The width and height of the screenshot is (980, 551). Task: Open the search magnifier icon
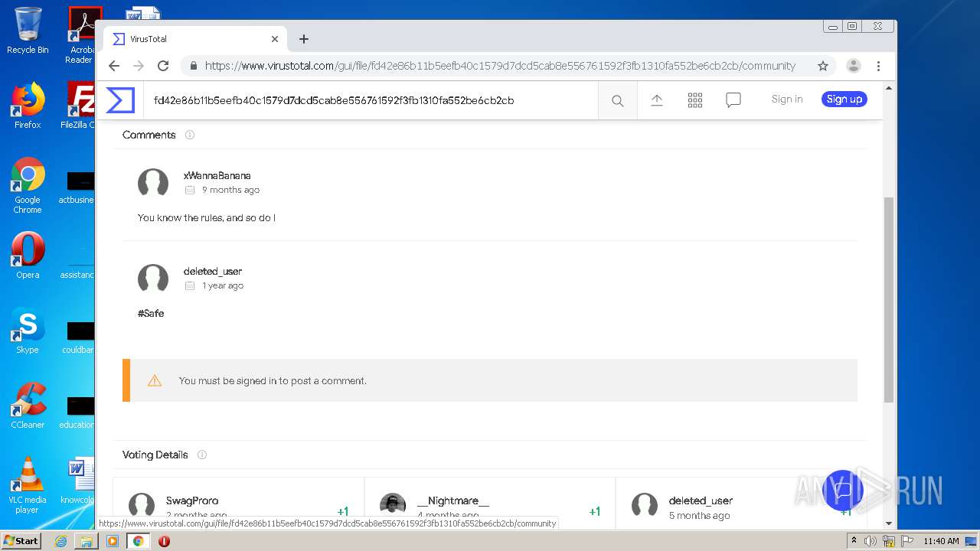point(618,100)
